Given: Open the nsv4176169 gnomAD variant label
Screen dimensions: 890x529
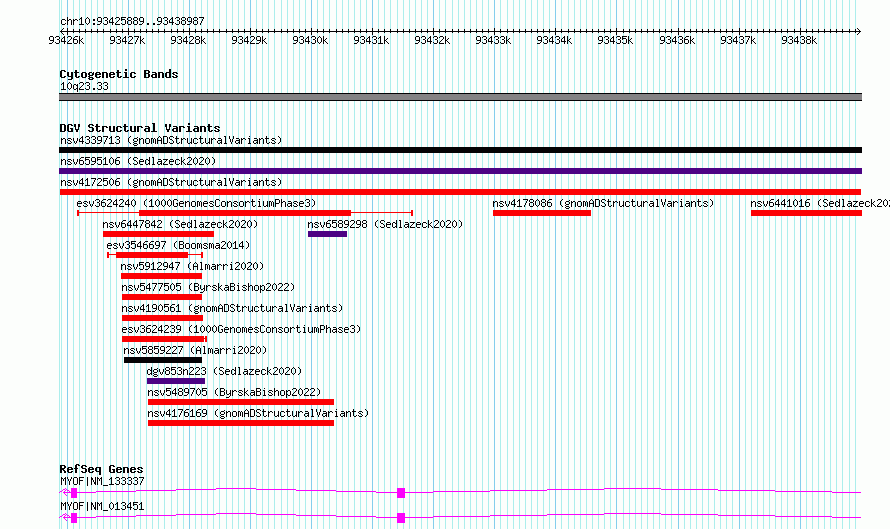Looking at the screenshot, I should (x=258, y=413).
